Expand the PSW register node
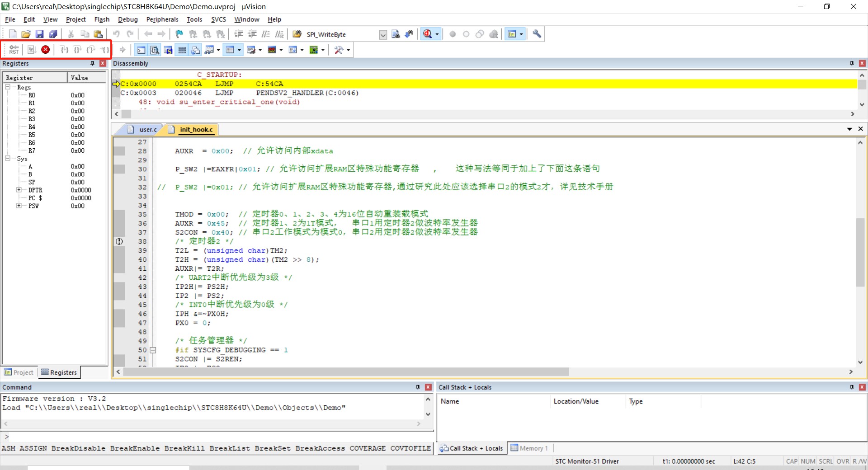The height and width of the screenshot is (470, 868). [x=19, y=206]
